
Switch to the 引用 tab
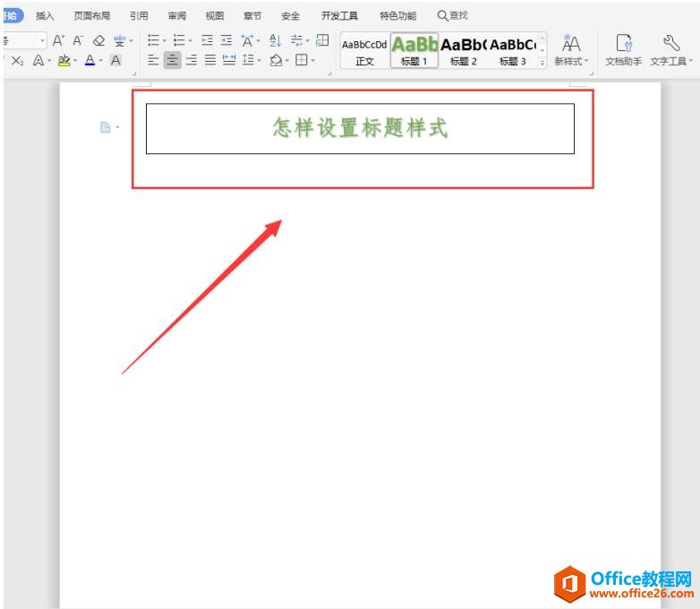click(x=139, y=15)
